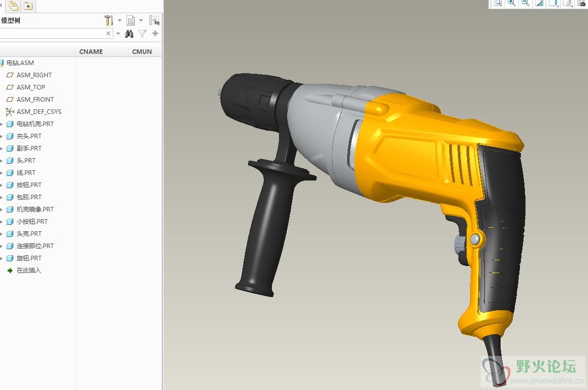Open dropdown arrow beside tree columns icon
588x390 pixels.
coord(141,20)
